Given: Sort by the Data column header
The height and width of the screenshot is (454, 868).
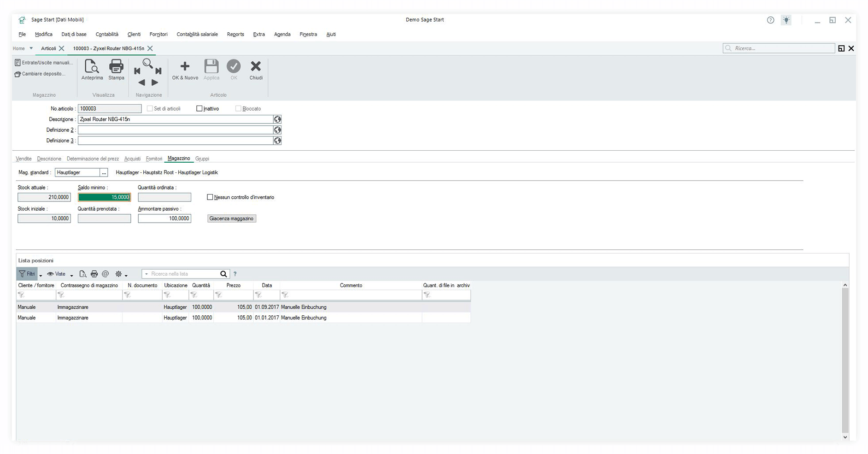Looking at the screenshot, I should (x=267, y=286).
